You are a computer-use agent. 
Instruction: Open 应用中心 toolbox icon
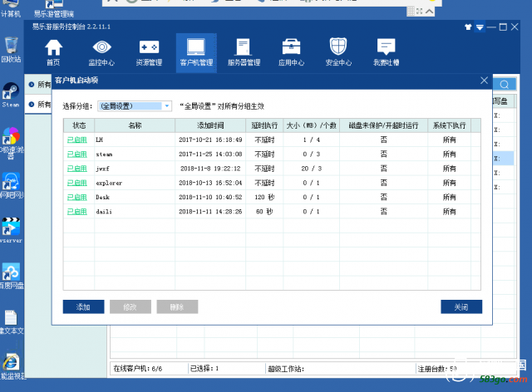[291, 52]
